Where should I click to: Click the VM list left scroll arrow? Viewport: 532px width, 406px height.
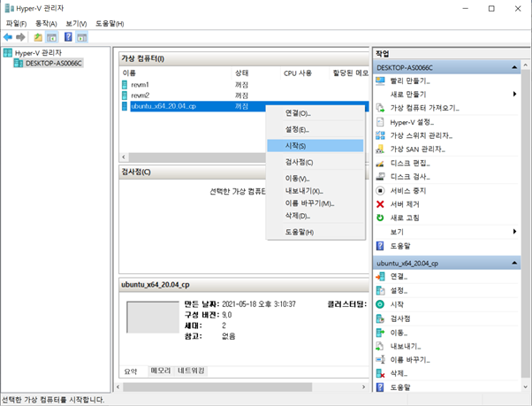coord(124,157)
